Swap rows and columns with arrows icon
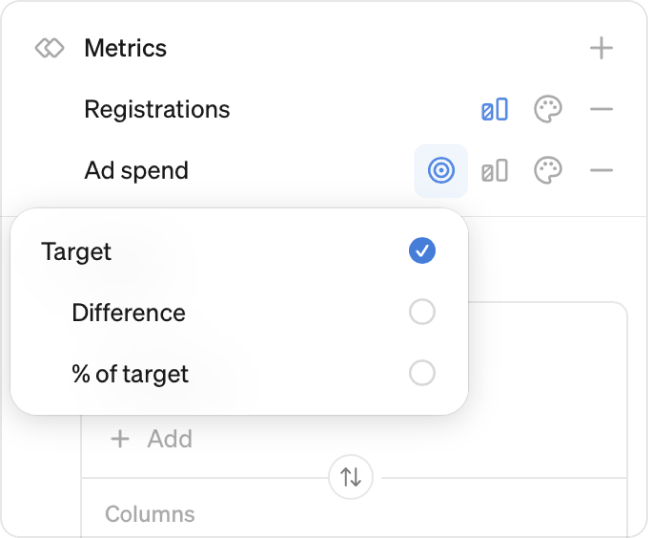This screenshot has height=538, width=648. pyautogui.click(x=350, y=477)
